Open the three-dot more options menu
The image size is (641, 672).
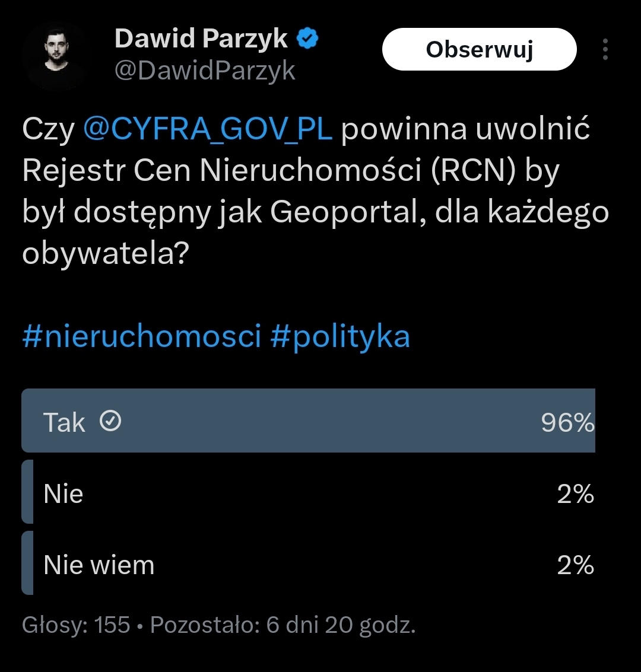point(605,50)
